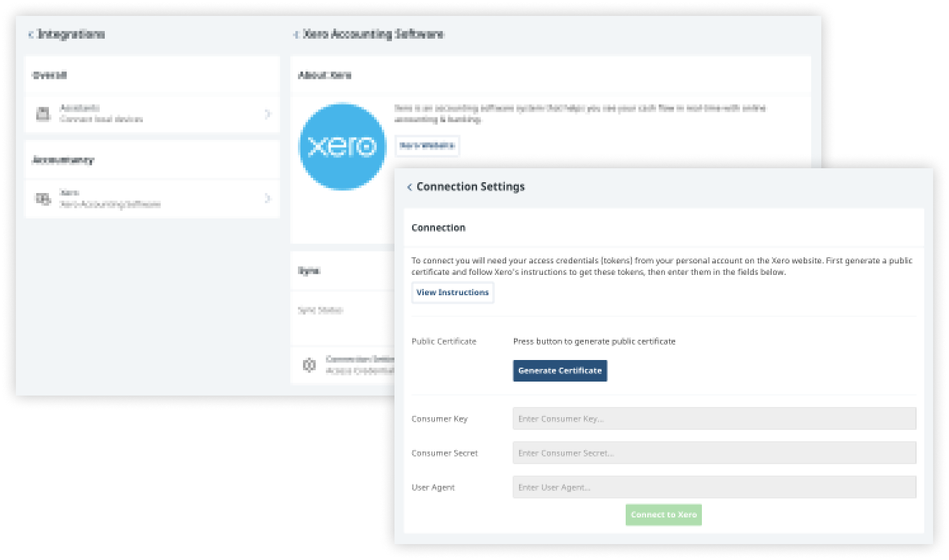949x560 pixels.
Task: Click the Connect to Xero button
Action: coord(664,515)
